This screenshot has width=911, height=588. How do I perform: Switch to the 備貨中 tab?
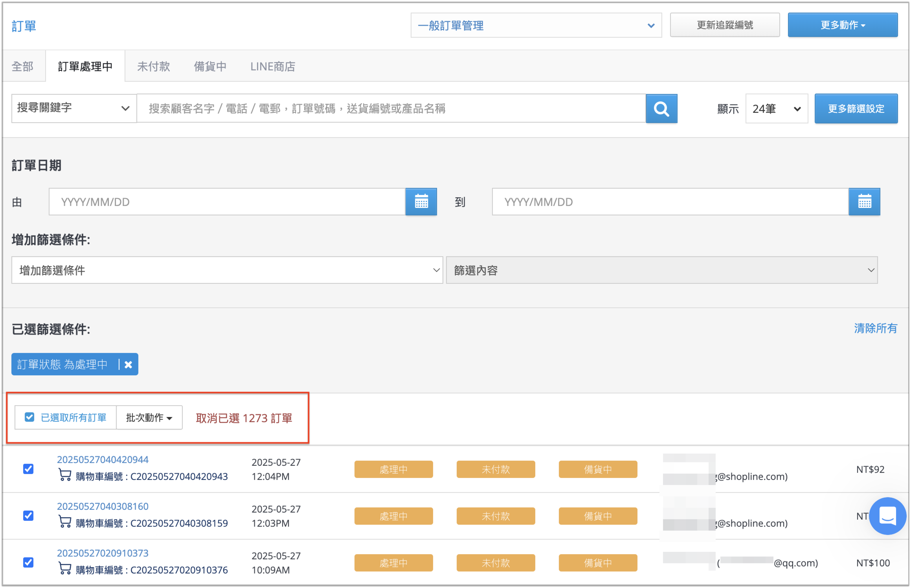(x=210, y=66)
